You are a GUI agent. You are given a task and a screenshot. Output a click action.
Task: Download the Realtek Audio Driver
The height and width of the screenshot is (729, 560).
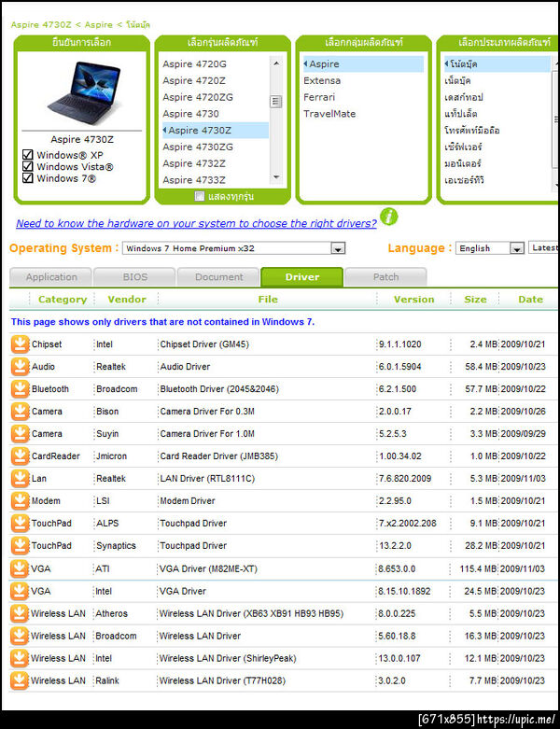[x=20, y=367]
